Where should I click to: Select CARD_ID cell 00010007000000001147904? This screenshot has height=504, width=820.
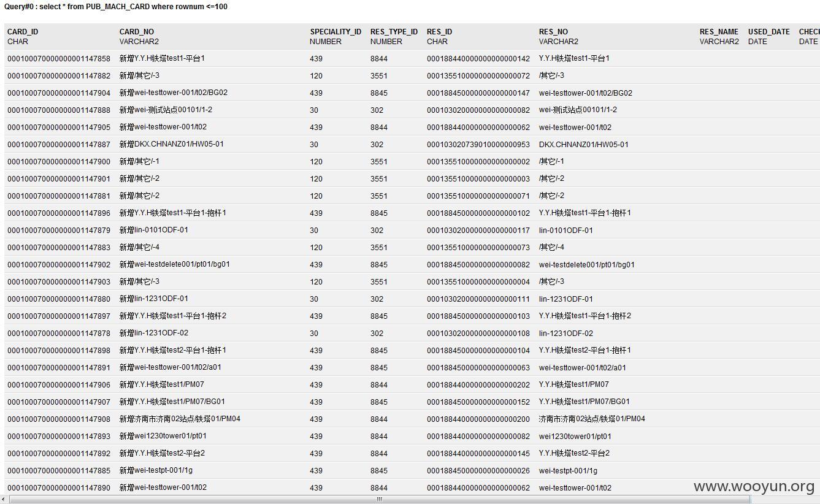click(x=59, y=93)
